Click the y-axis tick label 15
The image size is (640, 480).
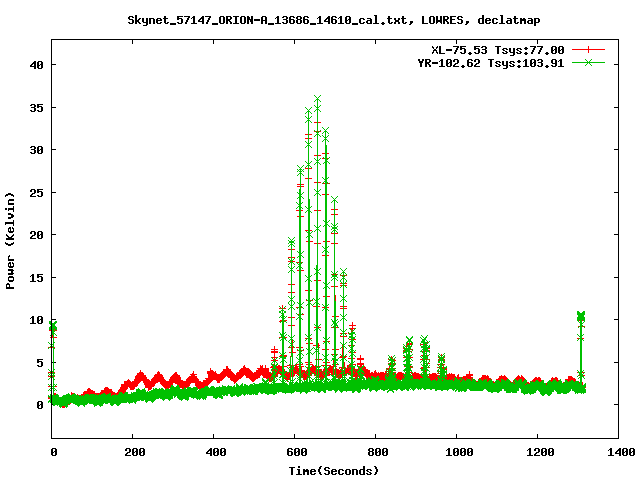click(x=36, y=278)
